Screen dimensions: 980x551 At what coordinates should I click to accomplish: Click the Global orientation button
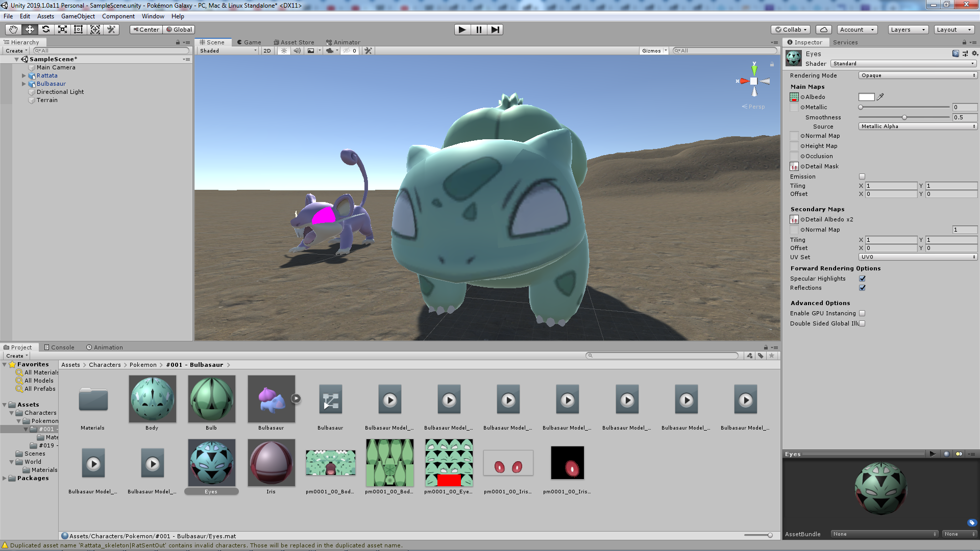(x=179, y=30)
